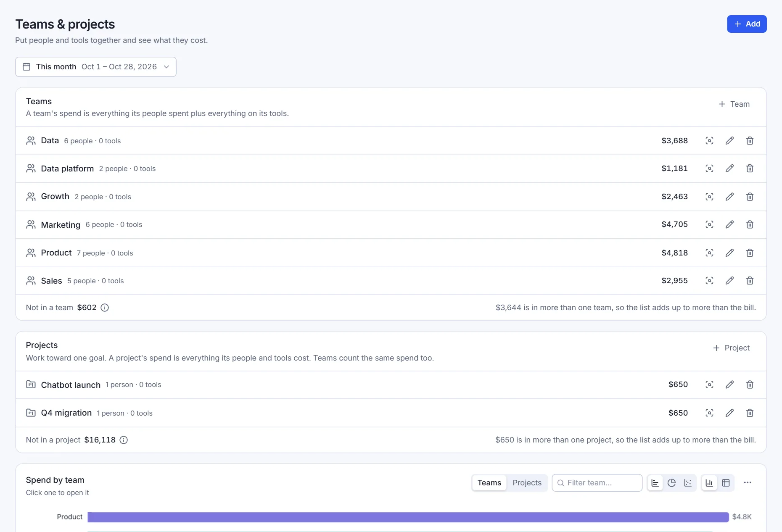Click the Not in a project $16,118 value
This screenshot has height=532, width=782.
pyautogui.click(x=100, y=440)
